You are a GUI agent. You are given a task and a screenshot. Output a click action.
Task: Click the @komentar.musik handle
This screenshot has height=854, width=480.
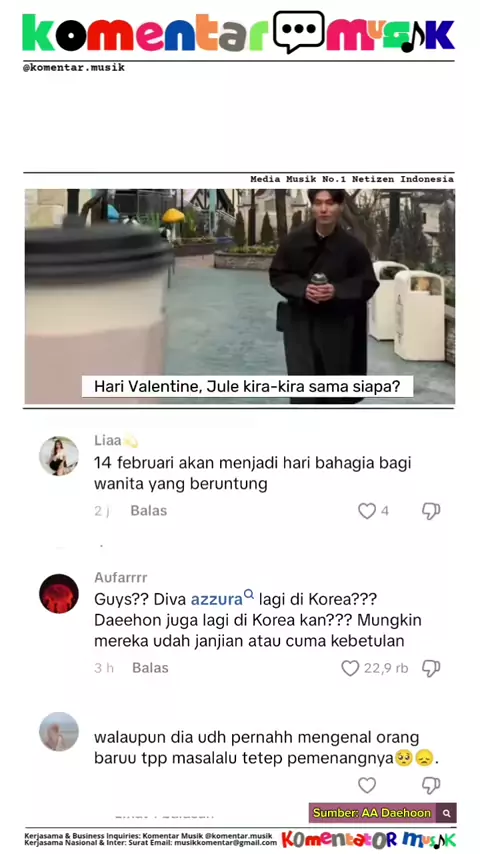click(x=74, y=68)
